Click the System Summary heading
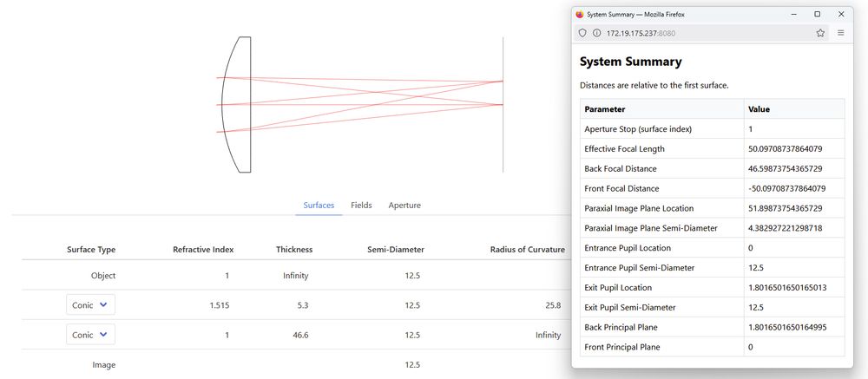 [630, 62]
